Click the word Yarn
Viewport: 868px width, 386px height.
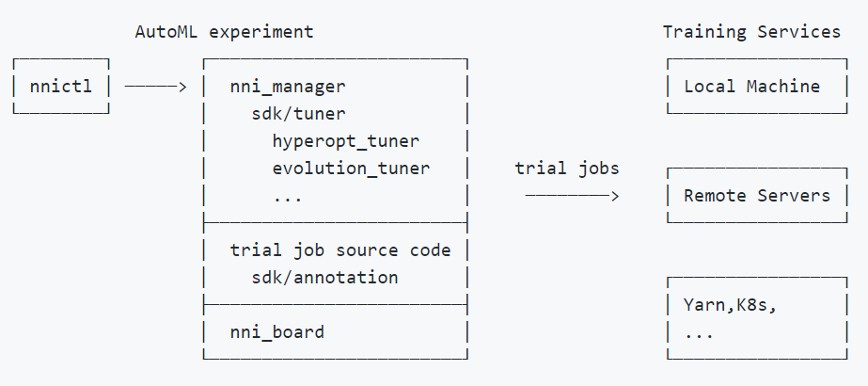704,305
